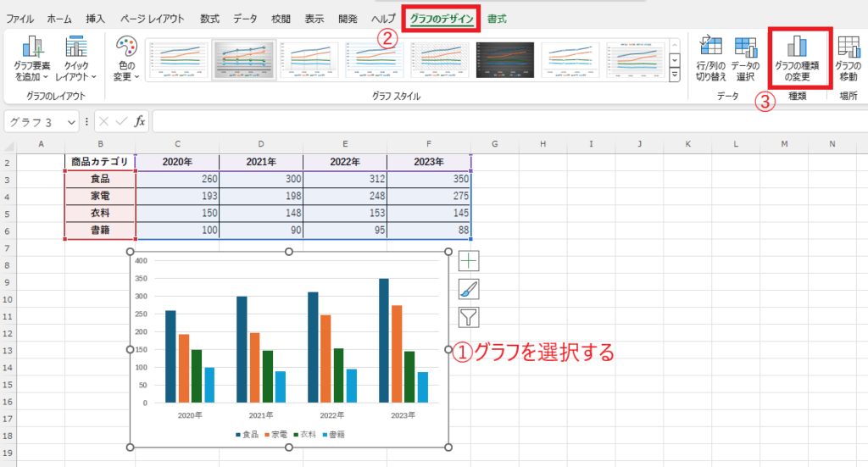Open the グラフ要素を追加 menu

click(31, 58)
